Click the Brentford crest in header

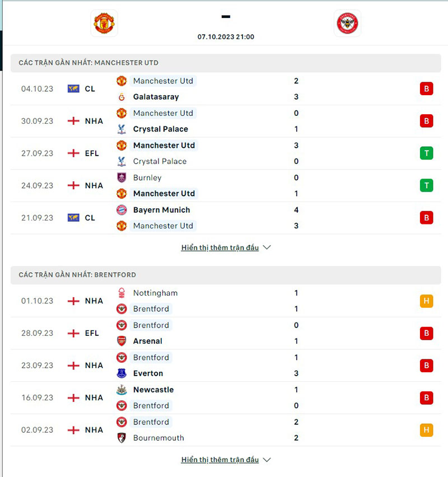(x=348, y=23)
